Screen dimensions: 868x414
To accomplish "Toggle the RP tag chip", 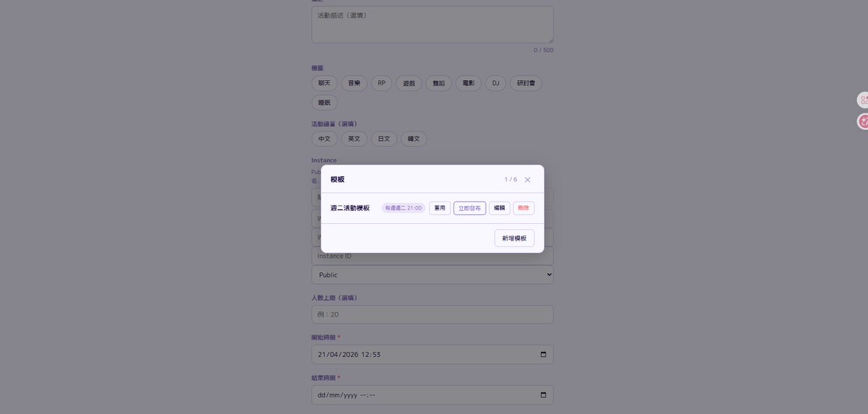I will coord(381,83).
